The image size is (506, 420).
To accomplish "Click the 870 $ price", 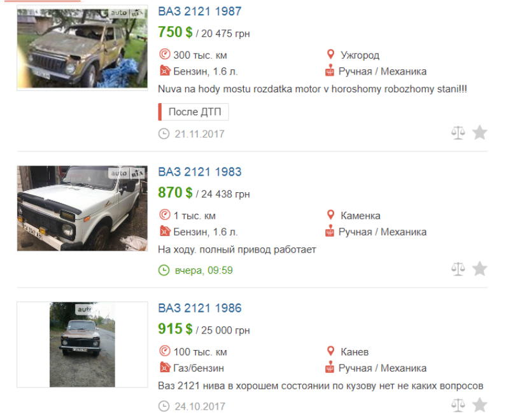I will [x=175, y=192].
